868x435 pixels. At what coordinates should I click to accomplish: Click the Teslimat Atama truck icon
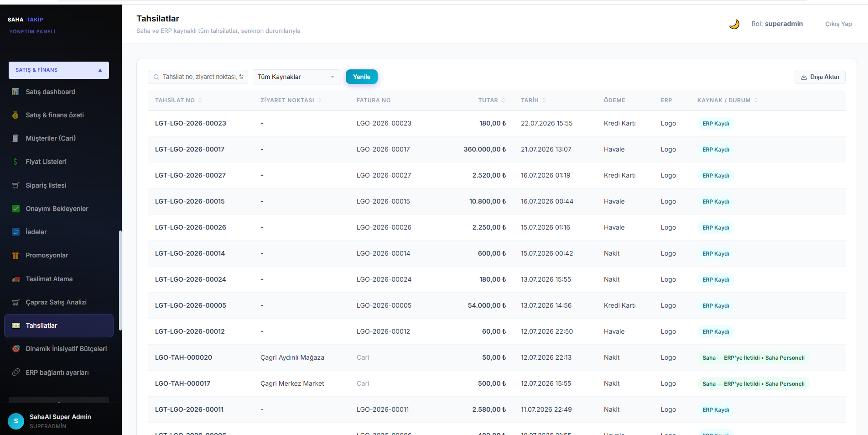tap(16, 279)
